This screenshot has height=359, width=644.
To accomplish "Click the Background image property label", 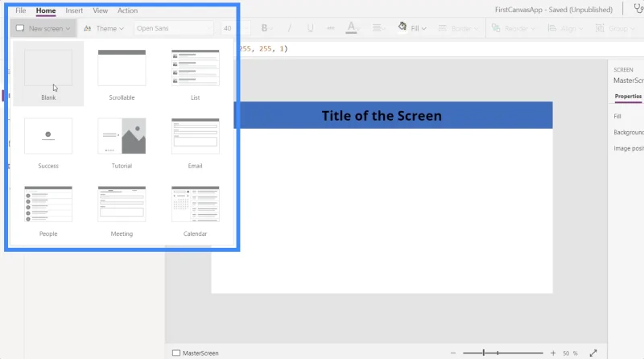I will point(629,132).
